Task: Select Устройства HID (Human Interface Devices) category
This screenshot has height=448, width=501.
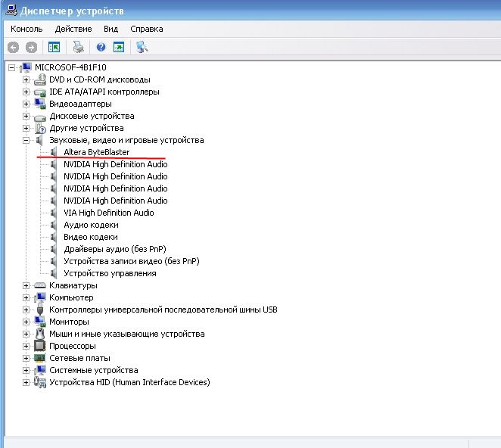Action: 129,382
